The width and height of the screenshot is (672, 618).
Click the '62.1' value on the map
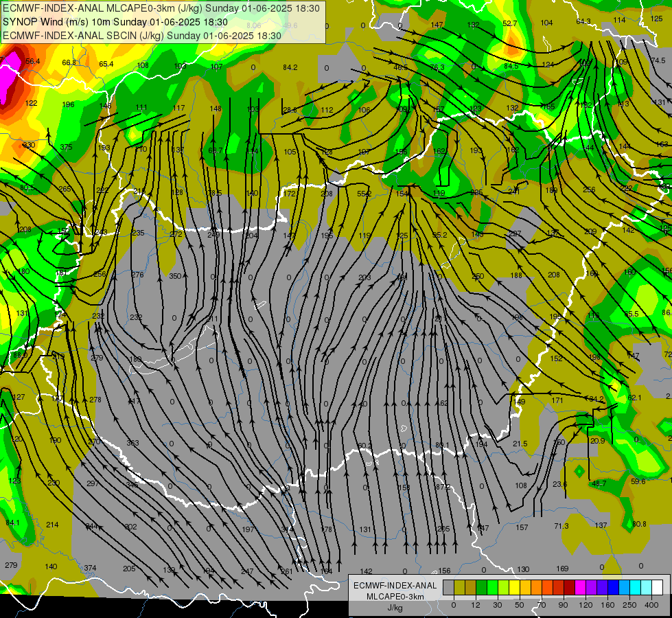[x=635, y=398]
